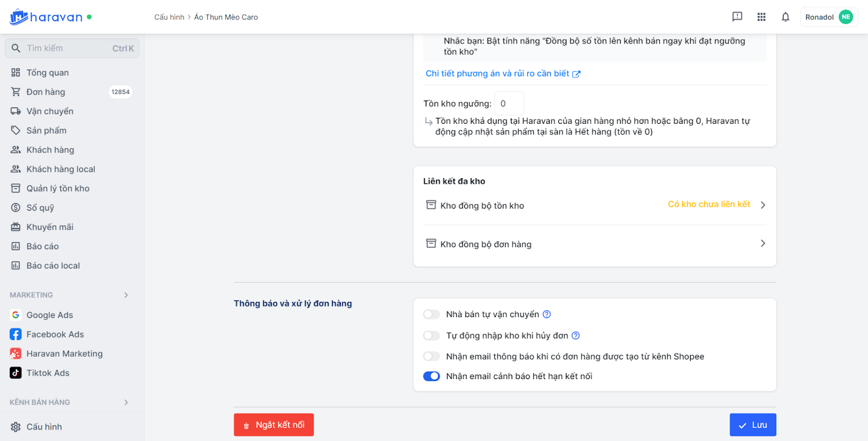This screenshot has height=441, width=868.
Task: Click the Haravan logo
Action: pos(46,17)
